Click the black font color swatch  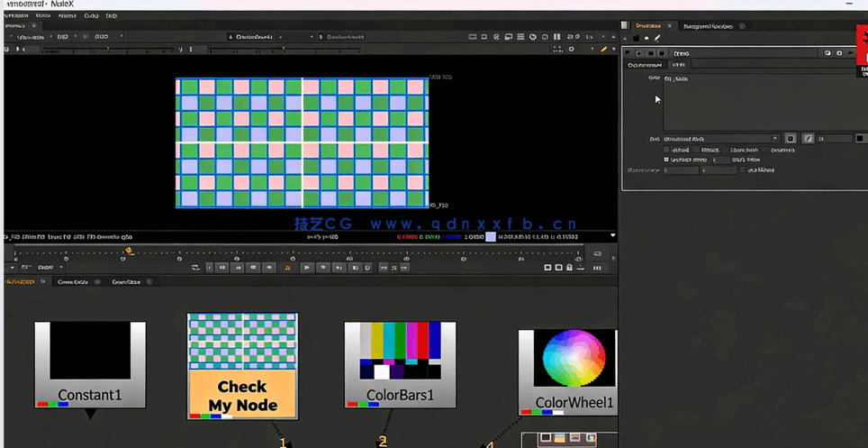pyautogui.click(x=861, y=139)
